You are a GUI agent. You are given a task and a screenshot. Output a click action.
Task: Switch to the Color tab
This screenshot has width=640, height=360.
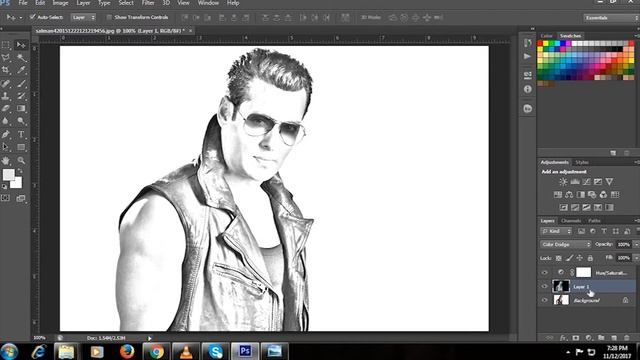point(547,36)
